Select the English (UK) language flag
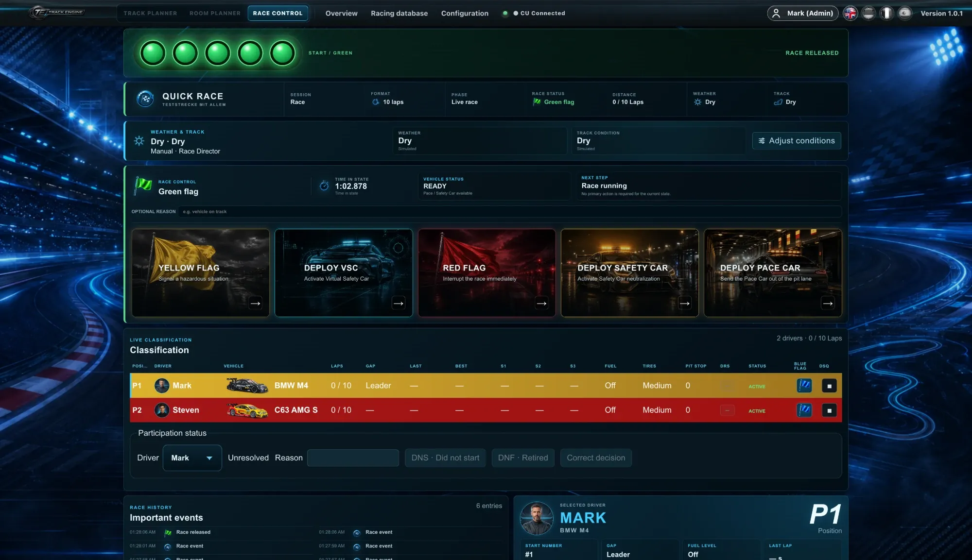972x560 pixels. pos(850,13)
